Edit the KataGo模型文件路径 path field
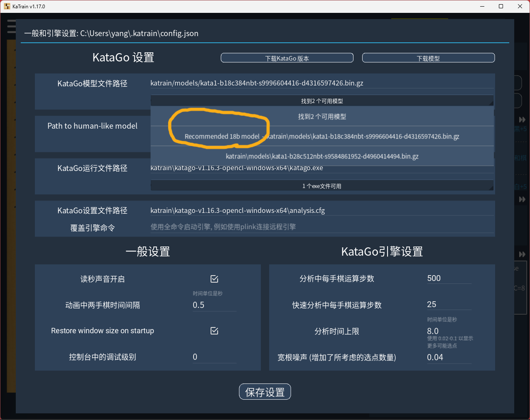The height and width of the screenshot is (420, 530). (x=322, y=83)
